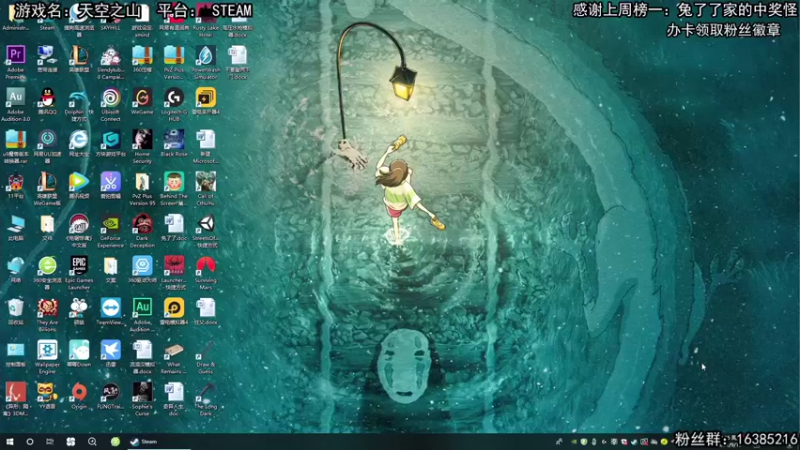Launch the Netease UU accelerator icon
Image resolution: width=800 pixels, height=450 pixels.
coord(47,139)
